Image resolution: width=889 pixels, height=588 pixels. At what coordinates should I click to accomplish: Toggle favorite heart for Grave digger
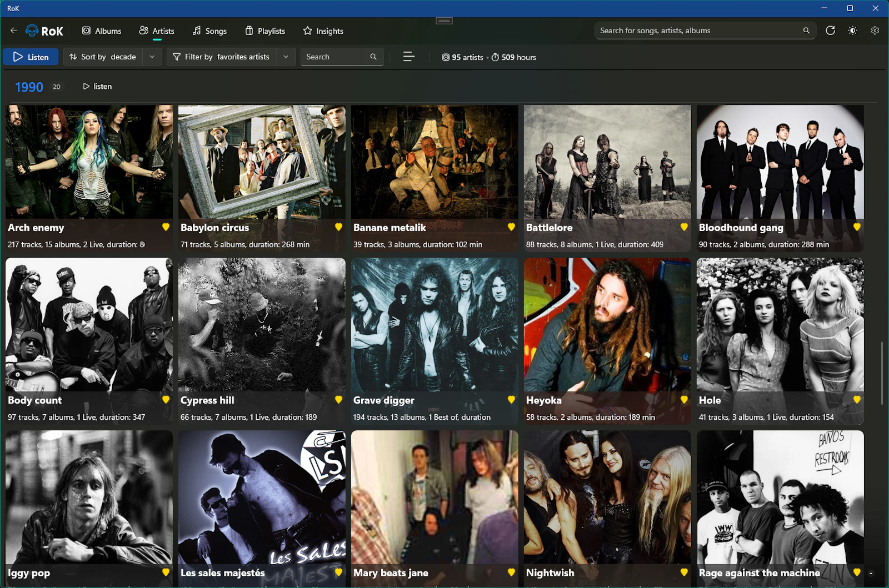(x=511, y=400)
